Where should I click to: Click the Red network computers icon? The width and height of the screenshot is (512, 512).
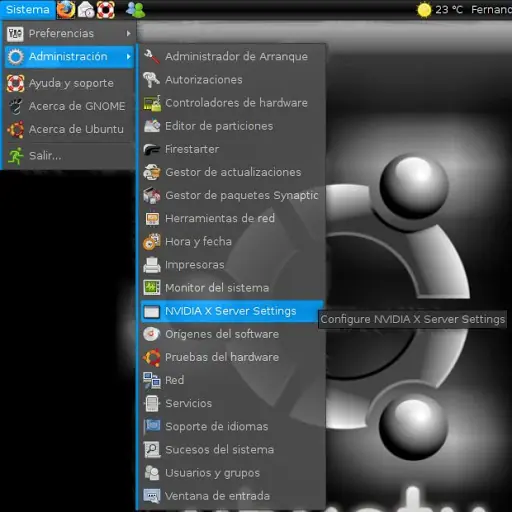(152, 381)
